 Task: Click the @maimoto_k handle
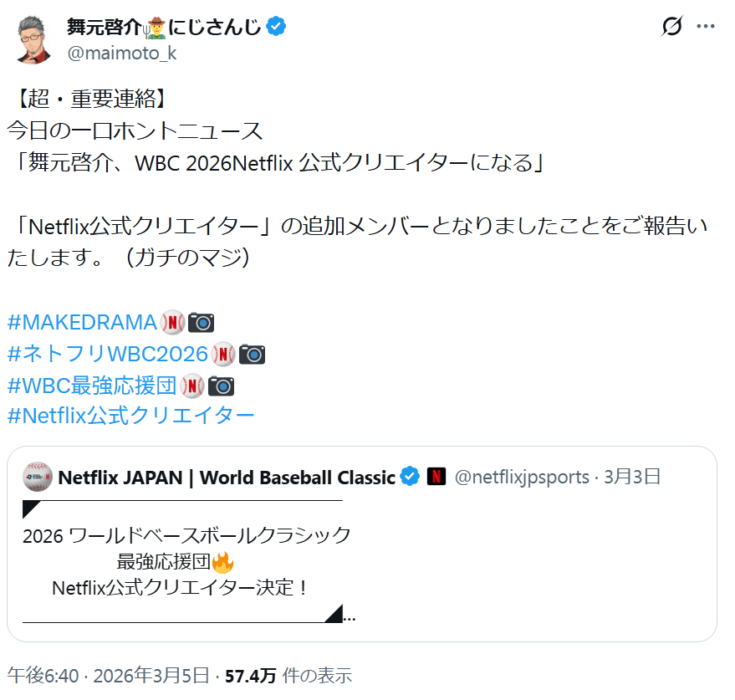(121, 53)
